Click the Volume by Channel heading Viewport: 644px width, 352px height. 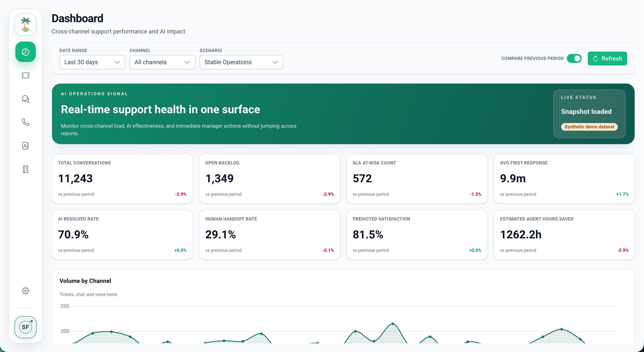tap(85, 281)
